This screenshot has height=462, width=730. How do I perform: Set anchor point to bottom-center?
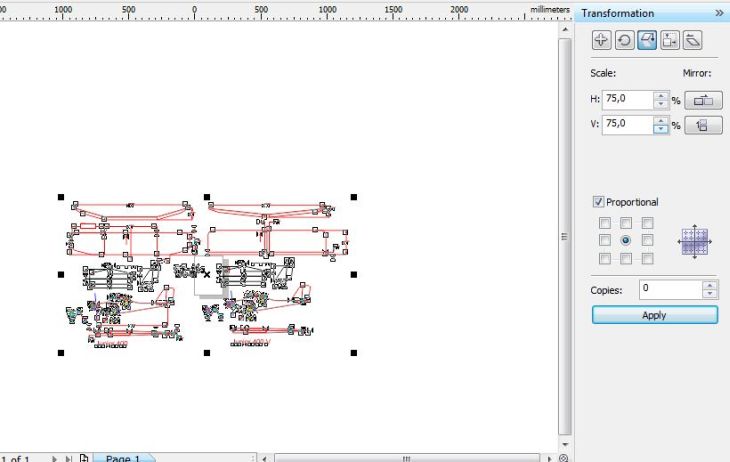tap(626, 258)
